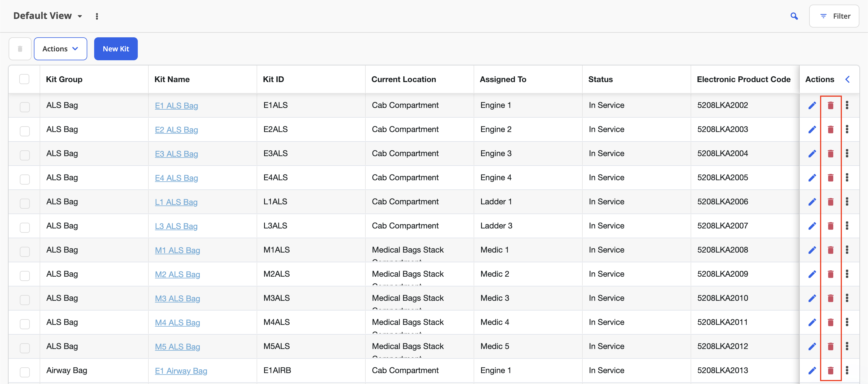This screenshot has width=868, height=384.
Task: Open the three-dot menu for L3 ALS Bag
Action: (847, 226)
